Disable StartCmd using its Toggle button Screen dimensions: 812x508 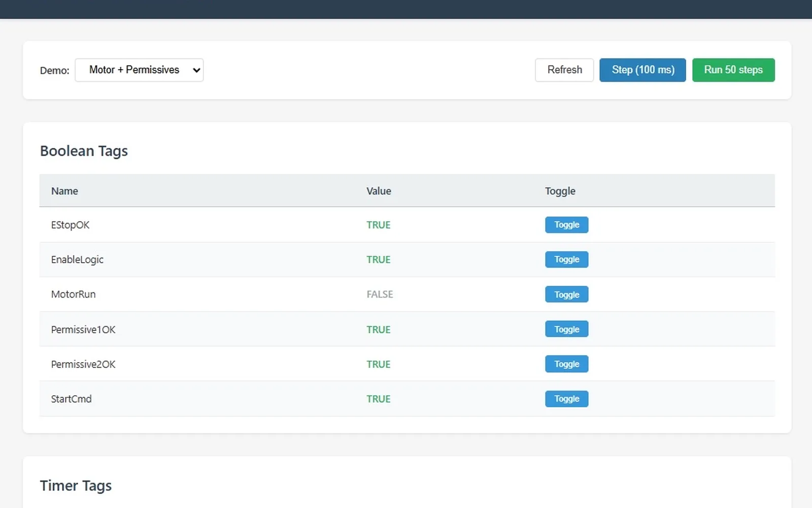(566, 399)
